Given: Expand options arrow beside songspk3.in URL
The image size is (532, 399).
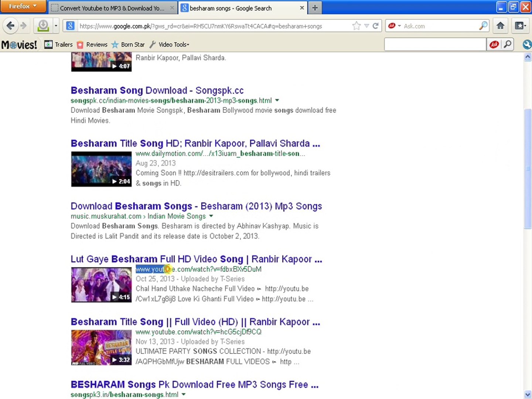Looking at the screenshot, I should tap(184, 395).
